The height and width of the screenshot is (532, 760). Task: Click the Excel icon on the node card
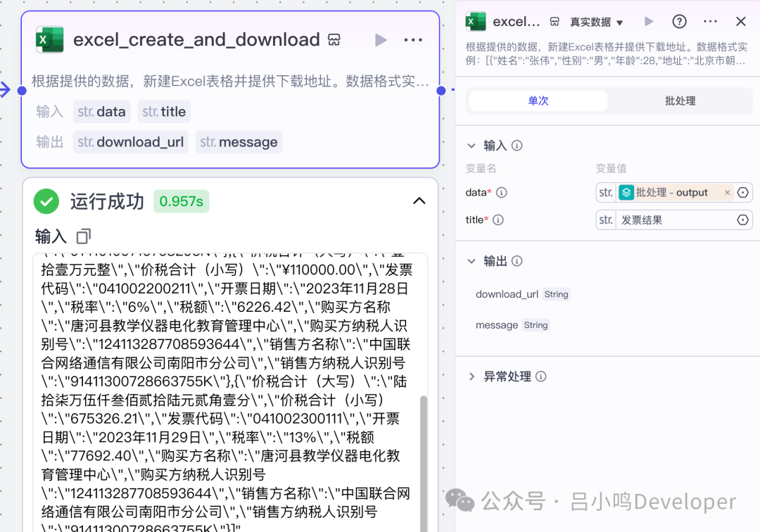tap(50, 39)
